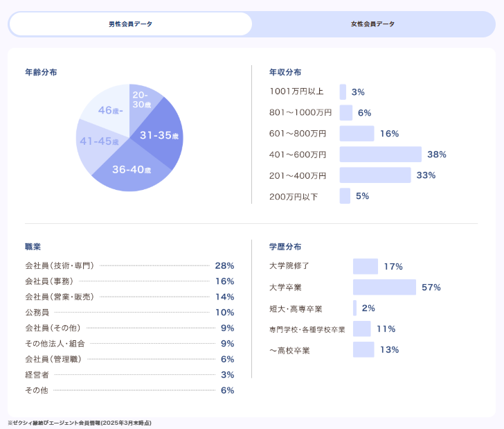Image resolution: width=504 pixels, height=429 pixels.
Task: Click the 会社員(管理職) row label
Action: click(x=53, y=359)
